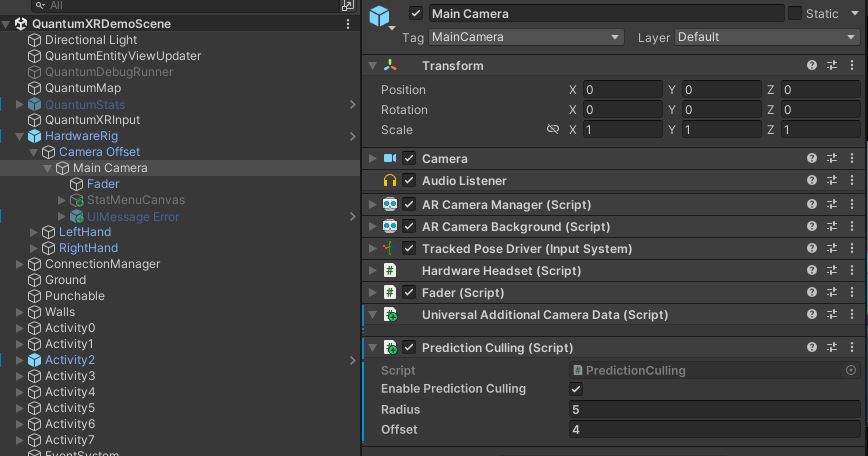The height and width of the screenshot is (456, 868).
Task: Open QuantumStats prefab via its arrow
Action: click(x=353, y=104)
